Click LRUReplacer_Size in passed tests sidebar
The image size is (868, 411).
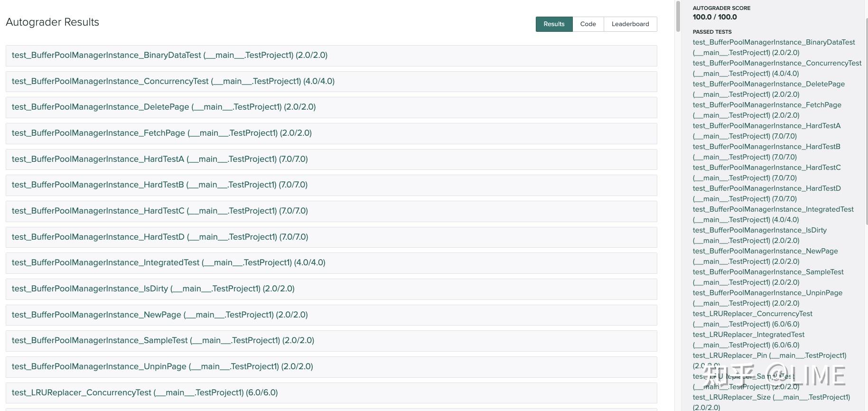pyautogui.click(x=771, y=402)
